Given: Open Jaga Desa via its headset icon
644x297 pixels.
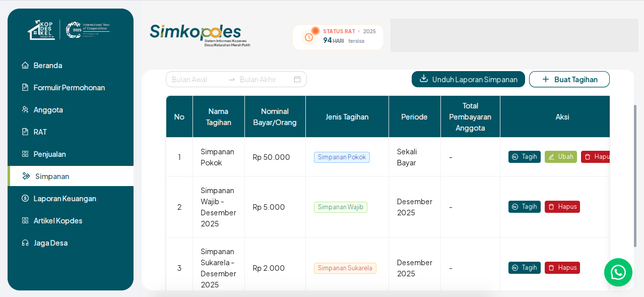Looking at the screenshot, I should tap(24, 243).
